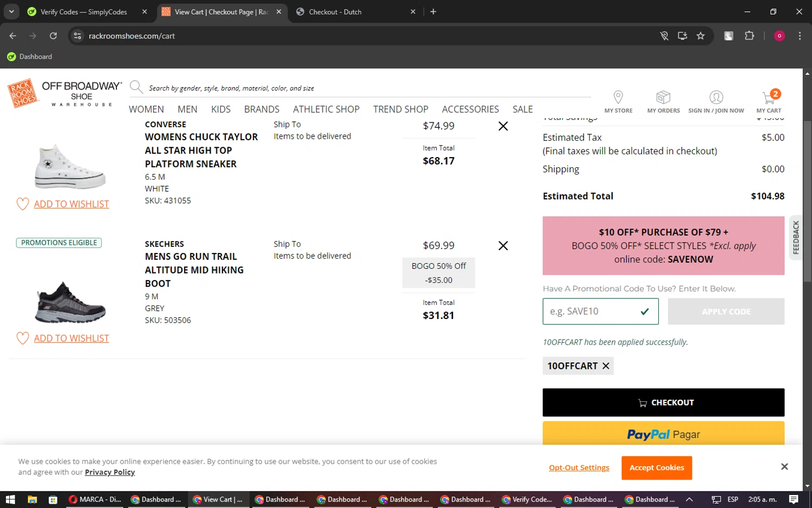This screenshot has height=508, width=812.
Task: Remove Converse sneaker with X icon
Action: pos(503,126)
